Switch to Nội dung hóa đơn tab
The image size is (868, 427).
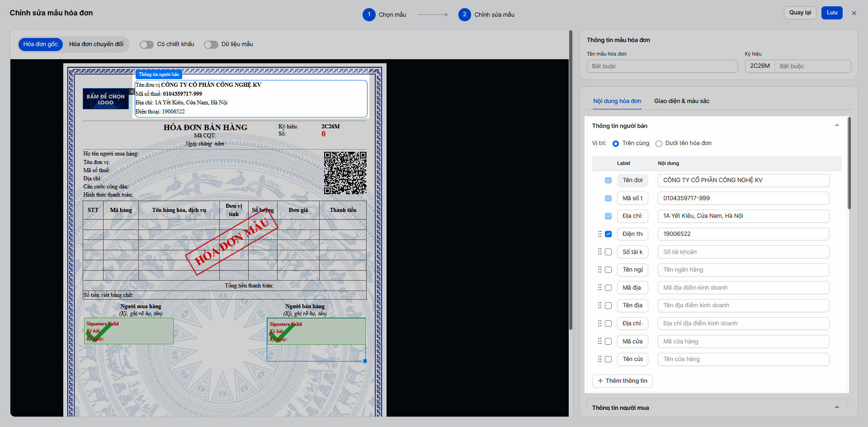coord(617,101)
